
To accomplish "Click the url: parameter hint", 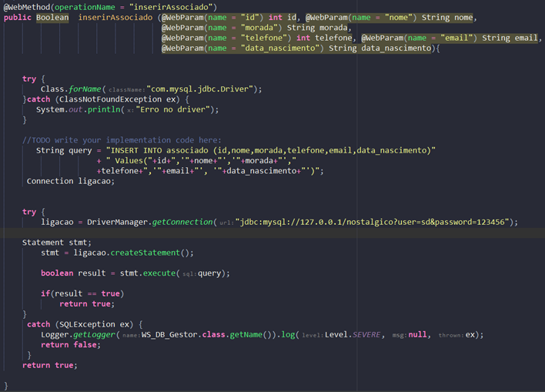I will coord(226,223).
